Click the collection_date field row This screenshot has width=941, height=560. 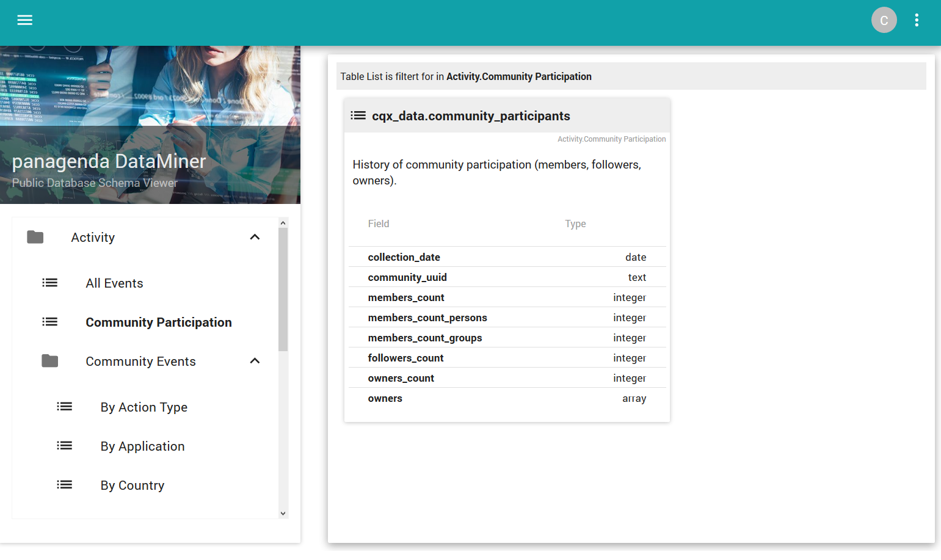[506, 257]
